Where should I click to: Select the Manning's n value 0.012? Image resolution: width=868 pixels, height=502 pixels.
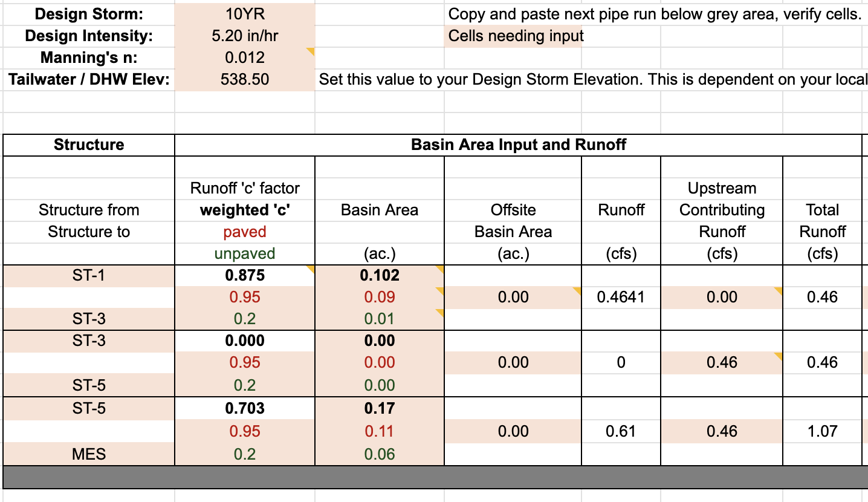pos(245,57)
